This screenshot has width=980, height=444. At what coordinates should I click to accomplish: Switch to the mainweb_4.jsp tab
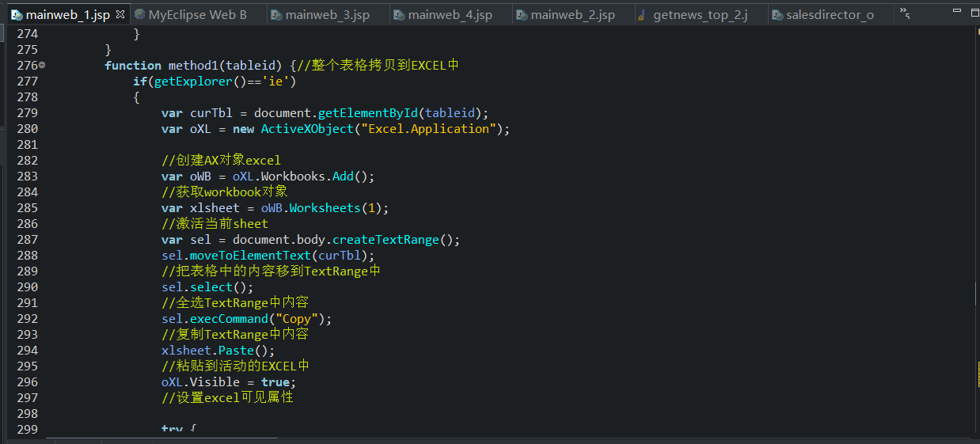pyautogui.click(x=450, y=15)
